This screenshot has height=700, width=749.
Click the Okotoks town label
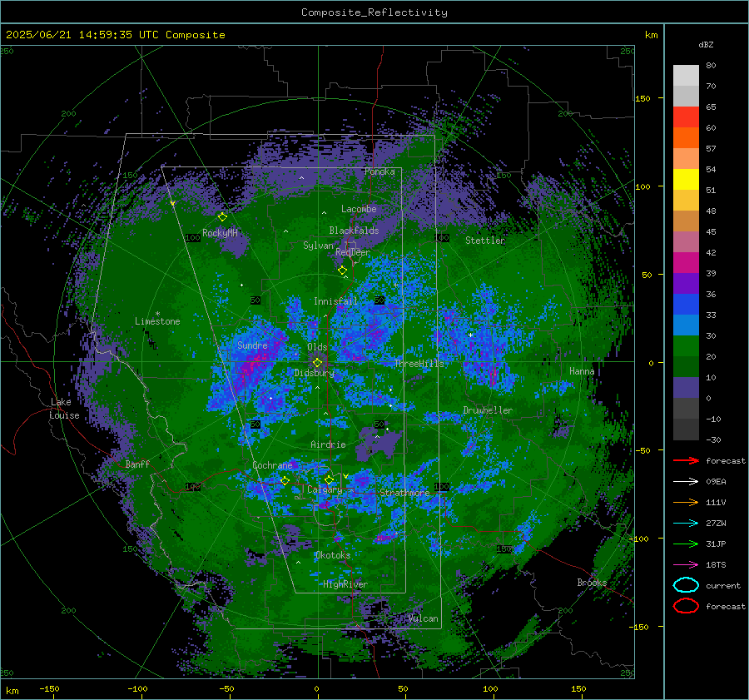333,555
